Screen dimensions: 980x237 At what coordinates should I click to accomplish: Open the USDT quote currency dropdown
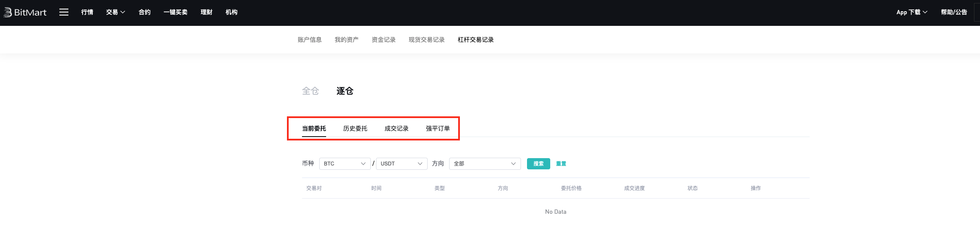click(x=401, y=164)
